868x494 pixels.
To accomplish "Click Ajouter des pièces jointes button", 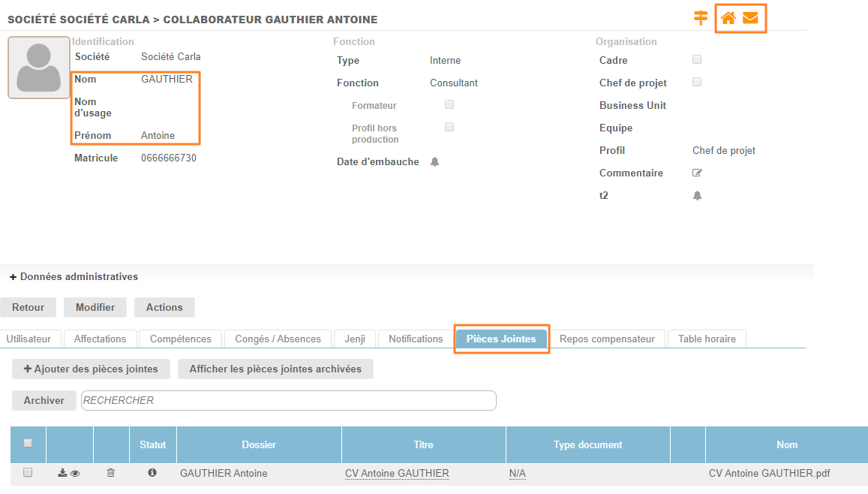I will coord(91,369).
